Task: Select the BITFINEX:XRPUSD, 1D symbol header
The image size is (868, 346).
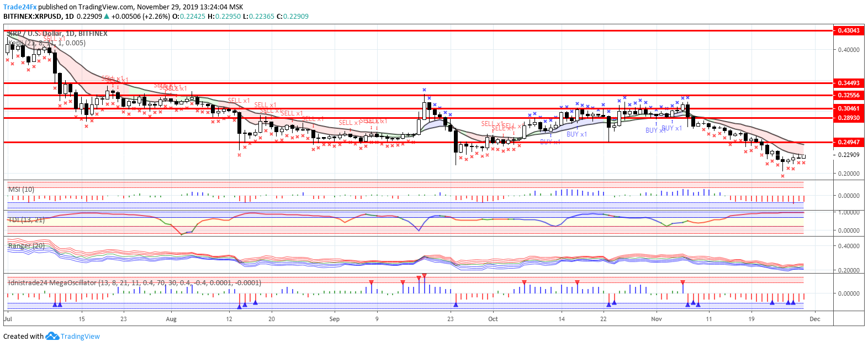Action: [x=39, y=17]
